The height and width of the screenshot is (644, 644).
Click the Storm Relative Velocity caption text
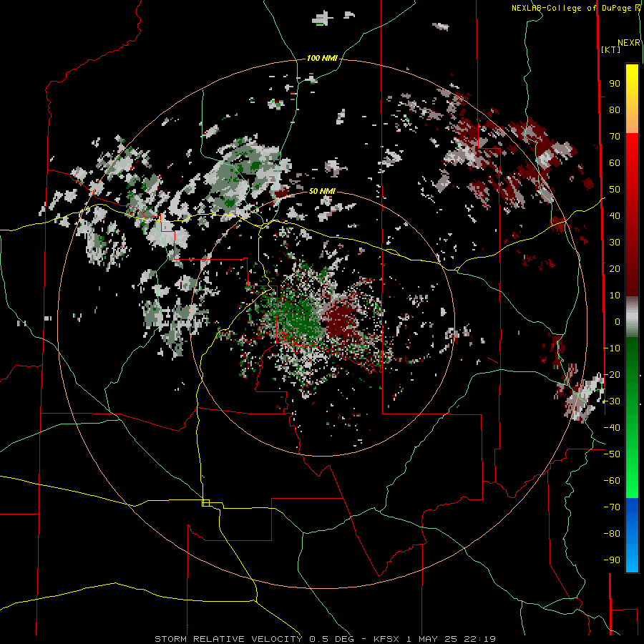tap(325, 639)
